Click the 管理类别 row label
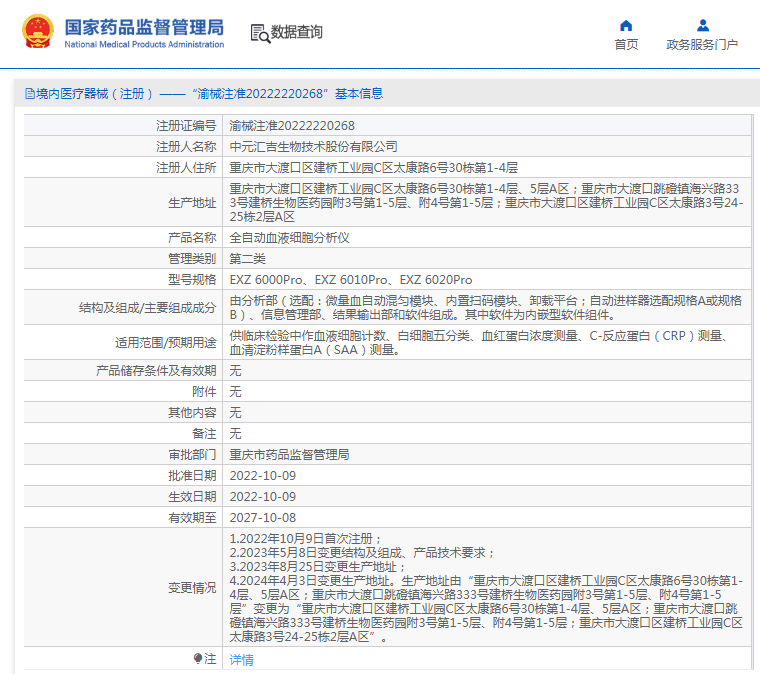Screen dimensions: 760x674 [x=192, y=259]
